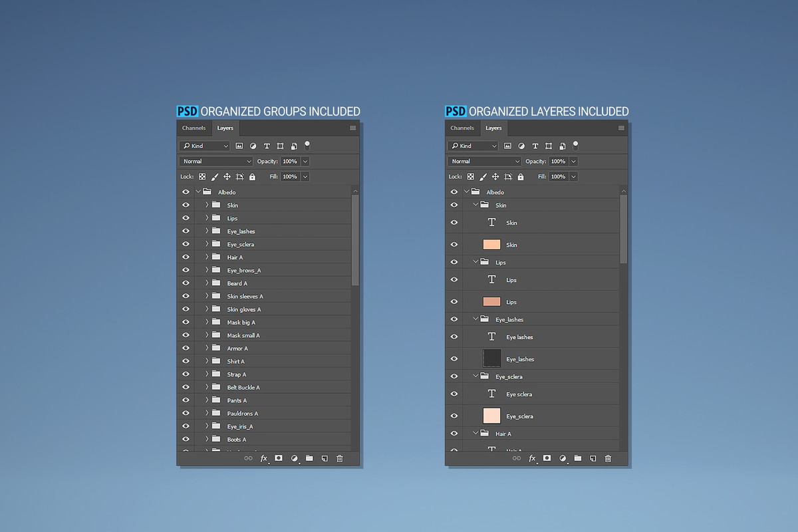Filter for type layers in left panel
798x532 pixels.
coord(267,146)
